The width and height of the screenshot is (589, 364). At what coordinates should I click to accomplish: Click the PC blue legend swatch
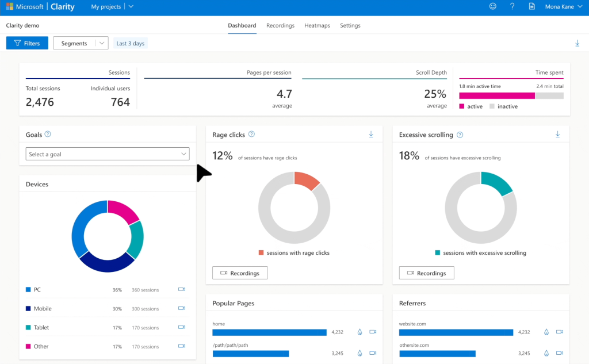pos(28,290)
